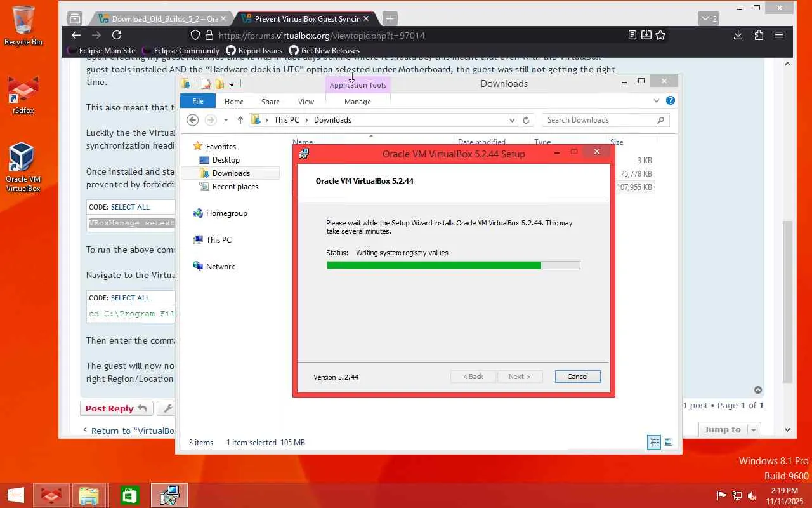Cancel the VirtualBox 5.2.44 installation
The image size is (812, 508).
point(577,377)
